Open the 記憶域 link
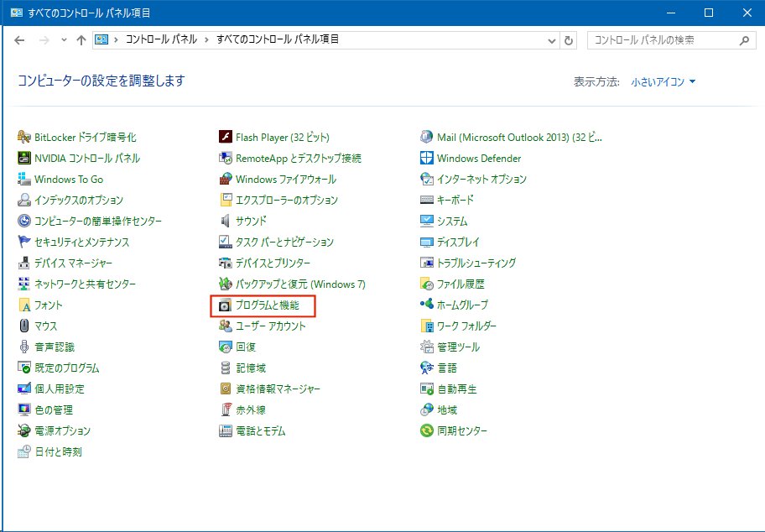 [x=251, y=368]
